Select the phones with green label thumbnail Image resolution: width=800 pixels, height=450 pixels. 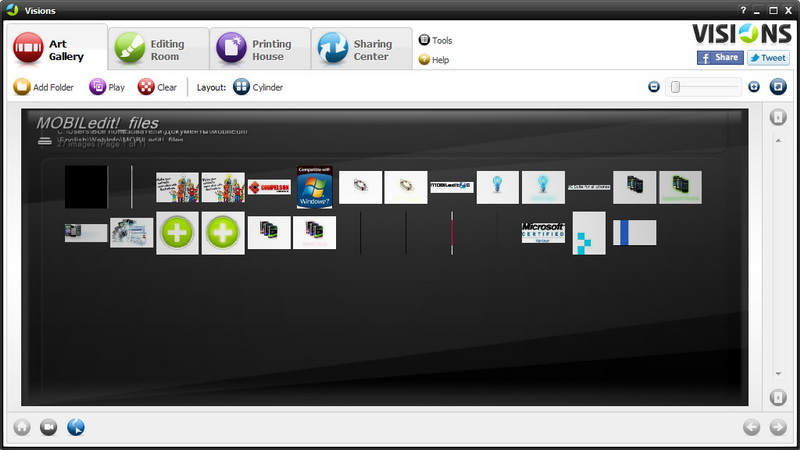click(x=680, y=187)
